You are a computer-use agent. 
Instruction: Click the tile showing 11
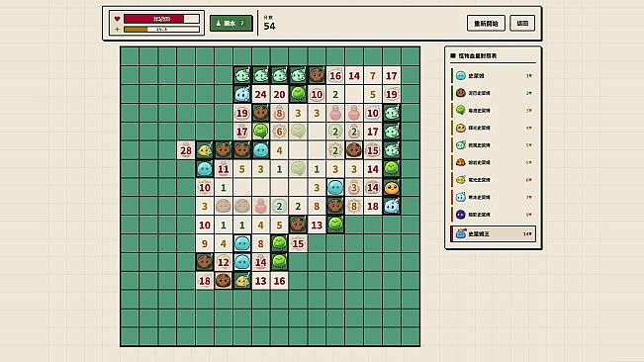click(x=223, y=169)
